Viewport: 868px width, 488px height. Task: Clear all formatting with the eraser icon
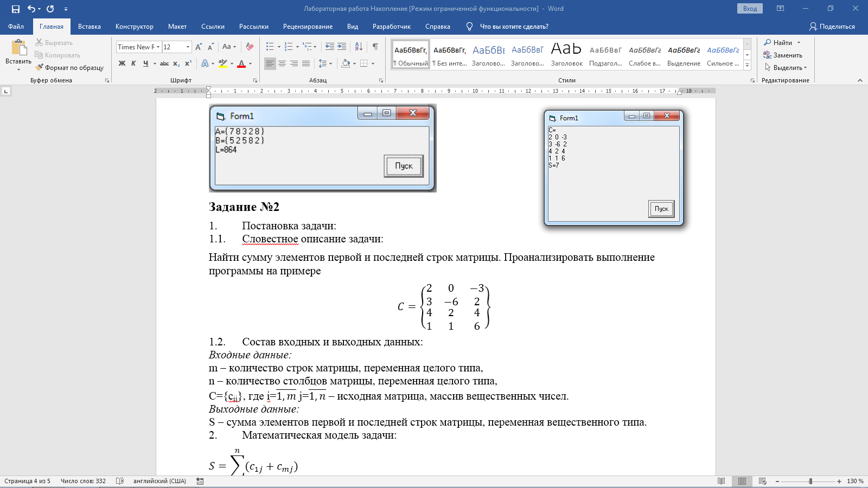[250, 47]
